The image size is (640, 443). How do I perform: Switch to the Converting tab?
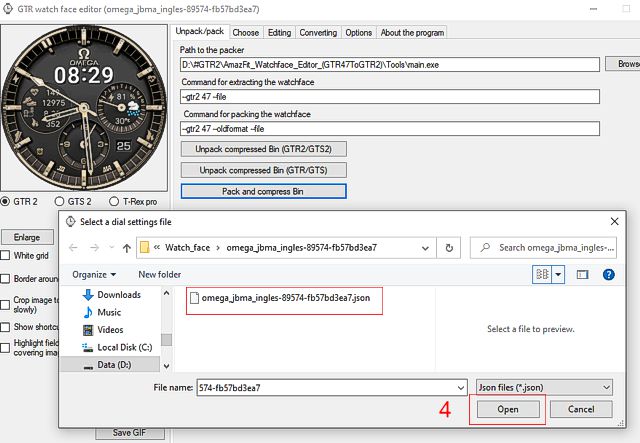tap(318, 33)
